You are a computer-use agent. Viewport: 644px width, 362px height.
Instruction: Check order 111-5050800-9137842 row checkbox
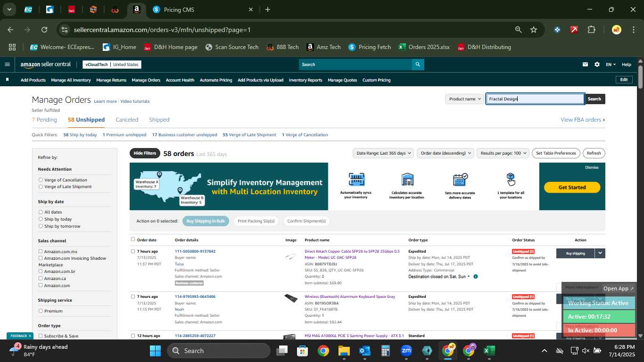[x=133, y=251]
